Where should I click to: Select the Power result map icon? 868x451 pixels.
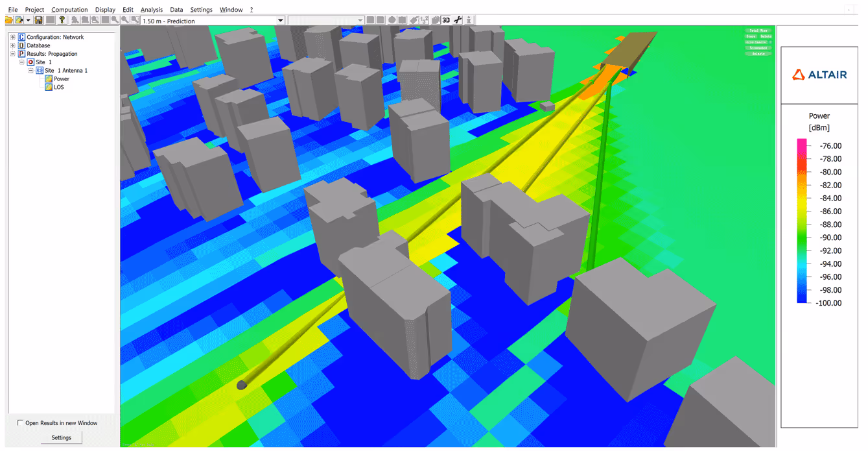pyautogui.click(x=49, y=79)
